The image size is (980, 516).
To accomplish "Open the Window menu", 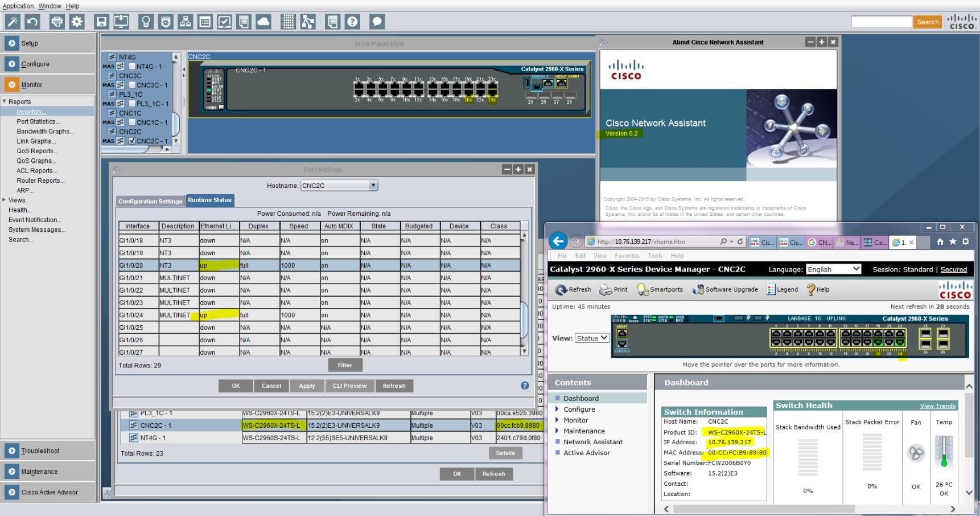I will tap(50, 6).
